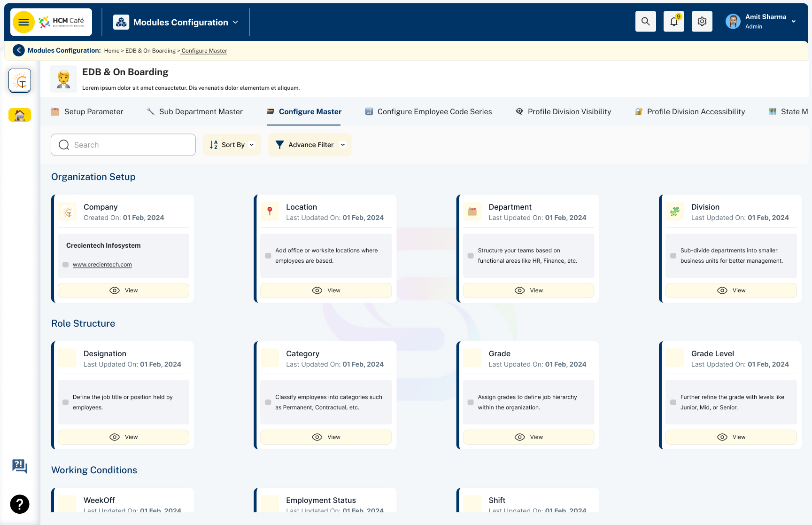Click the EDB & On Boarding employee icon
The image size is (812, 525).
coord(63,79)
